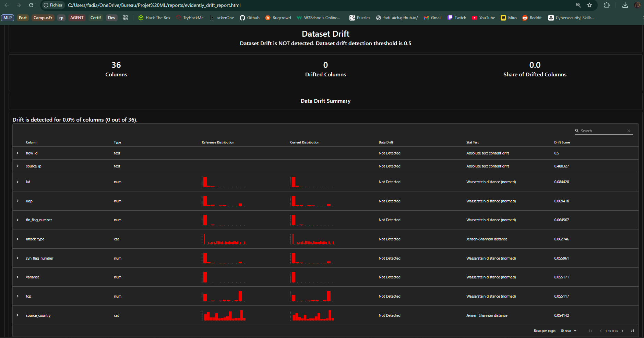Reload the drift report page

(x=31, y=5)
